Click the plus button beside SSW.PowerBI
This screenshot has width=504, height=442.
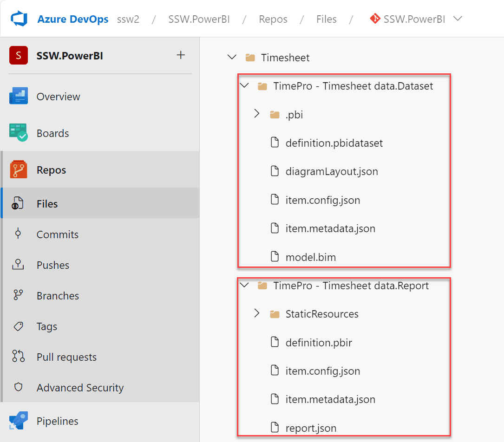coord(181,56)
